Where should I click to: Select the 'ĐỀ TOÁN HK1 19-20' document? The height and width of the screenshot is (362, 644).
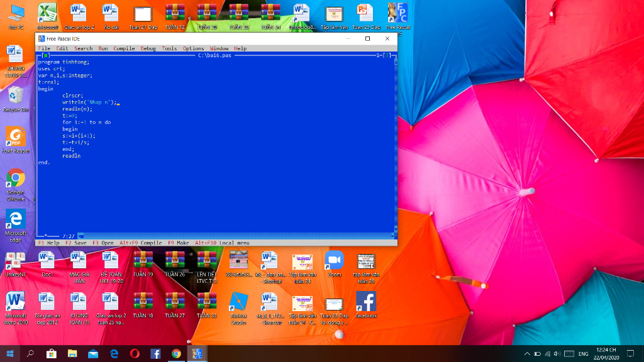[x=111, y=267]
